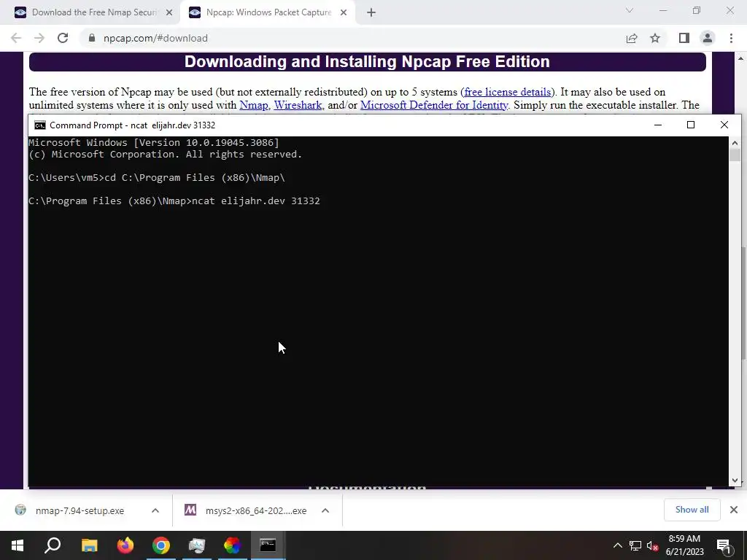This screenshot has width=747, height=560.
Task: Click the npcap.com/#download address bar
Action: pyautogui.click(x=155, y=38)
